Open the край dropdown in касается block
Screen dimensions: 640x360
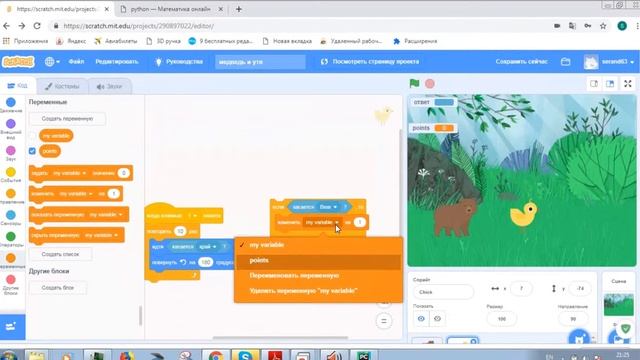(208, 247)
